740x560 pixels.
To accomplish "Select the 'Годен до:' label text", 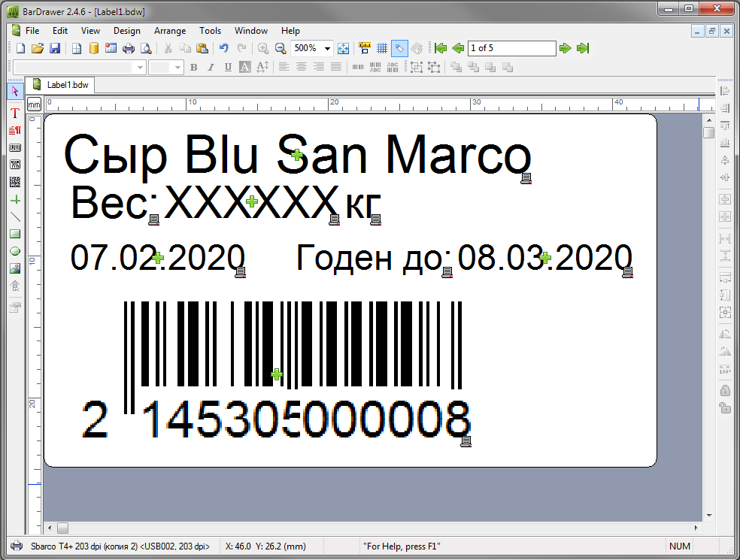I will tap(373, 258).
